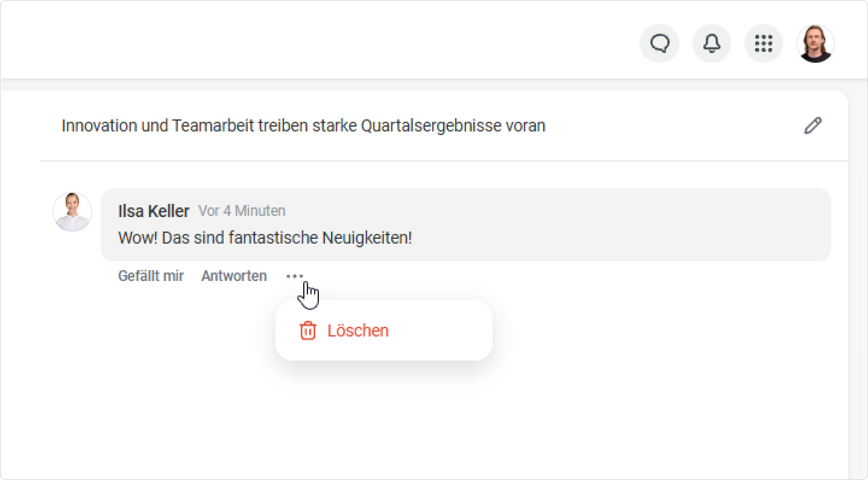The height and width of the screenshot is (480, 868).
Task: Toggle the three-dot comment options menu
Action: coord(294,276)
